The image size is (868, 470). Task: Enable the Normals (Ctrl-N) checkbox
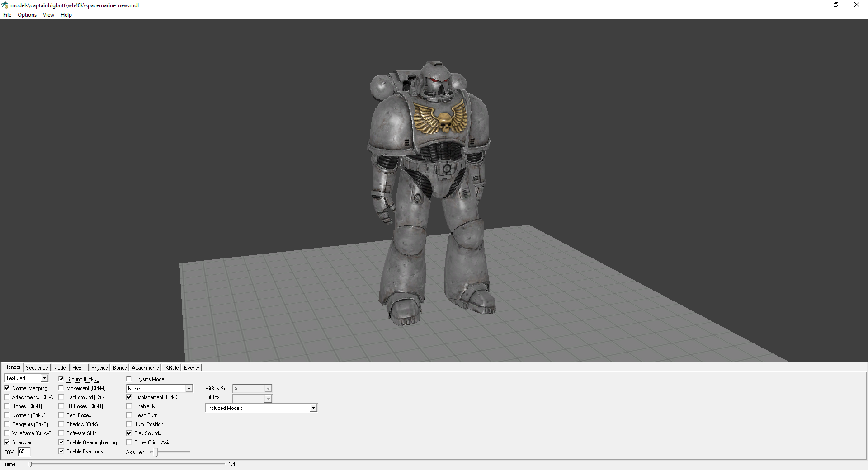click(x=7, y=415)
